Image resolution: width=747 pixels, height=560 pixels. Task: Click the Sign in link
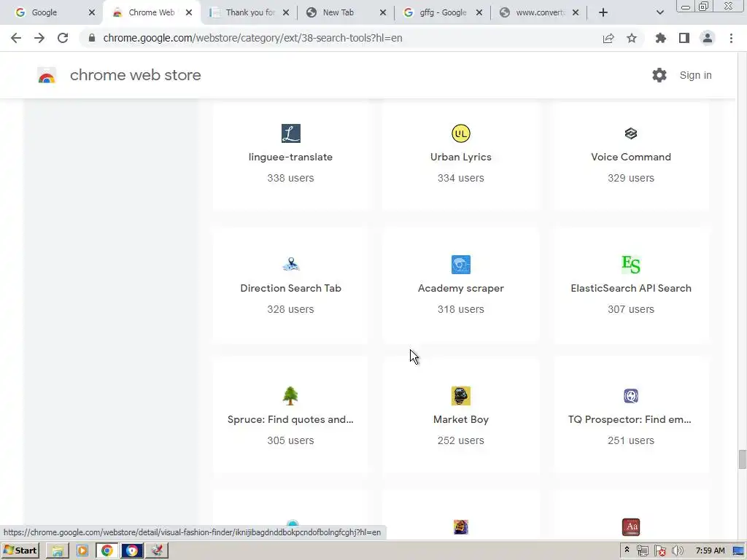[x=695, y=75]
